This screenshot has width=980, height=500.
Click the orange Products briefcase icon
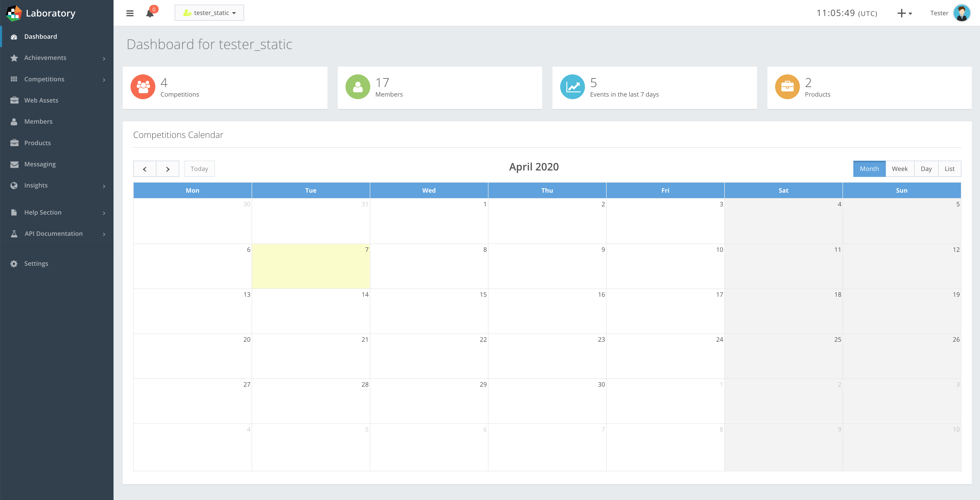point(787,87)
